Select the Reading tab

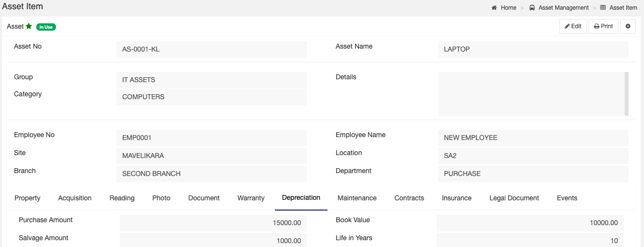pos(122,198)
